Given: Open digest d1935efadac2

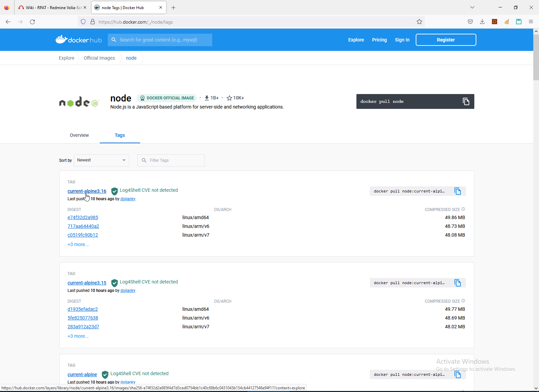Looking at the screenshot, I should click(x=83, y=309).
